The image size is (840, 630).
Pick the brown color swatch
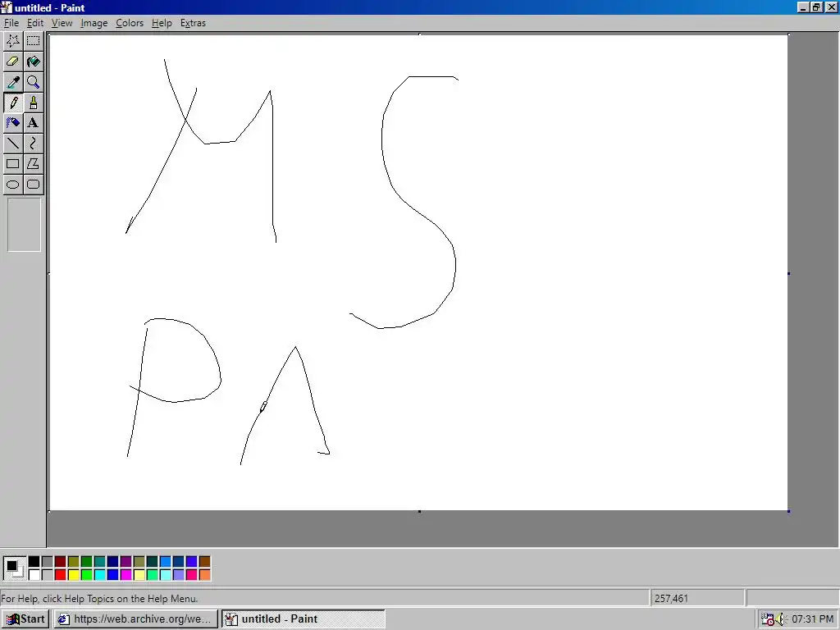pos(204,561)
